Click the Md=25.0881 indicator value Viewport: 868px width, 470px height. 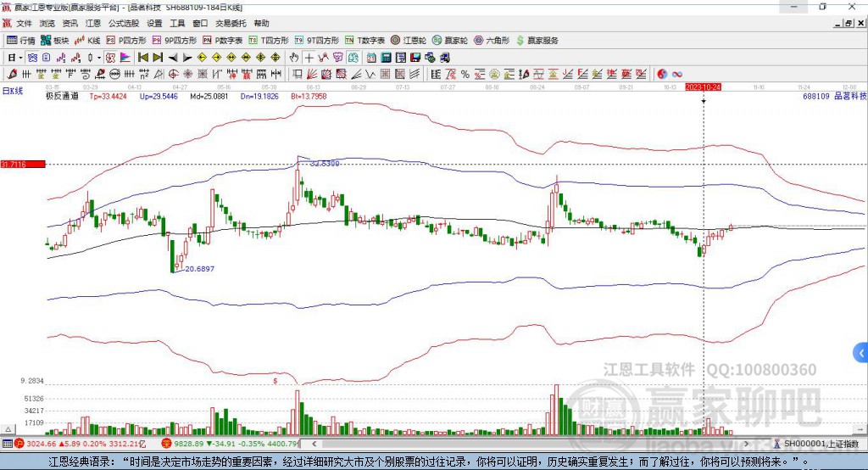[x=209, y=97]
